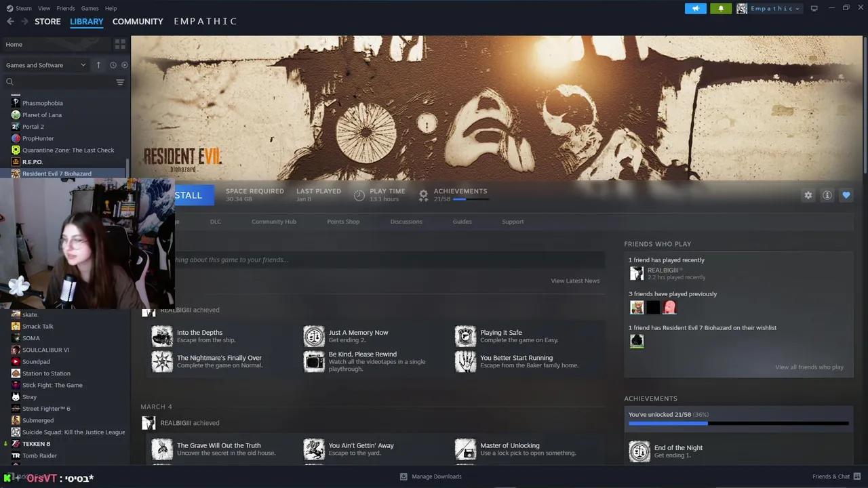Viewport: 868px width, 488px height.
Task: Open REALBIGIII avatar in Friends Who Play
Action: [637, 273]
